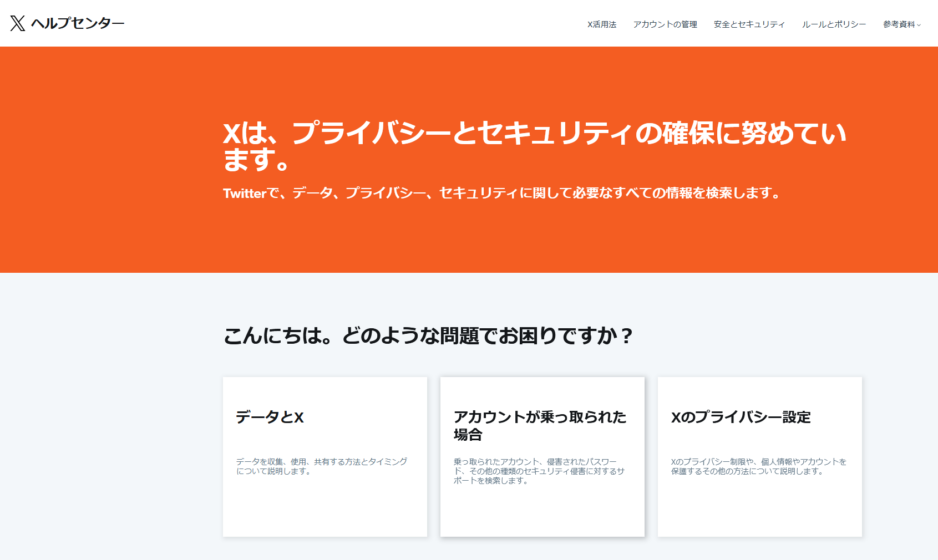Open the Xのプライバシー設定 card
938x560 pixels.
(x=760, y=457)
